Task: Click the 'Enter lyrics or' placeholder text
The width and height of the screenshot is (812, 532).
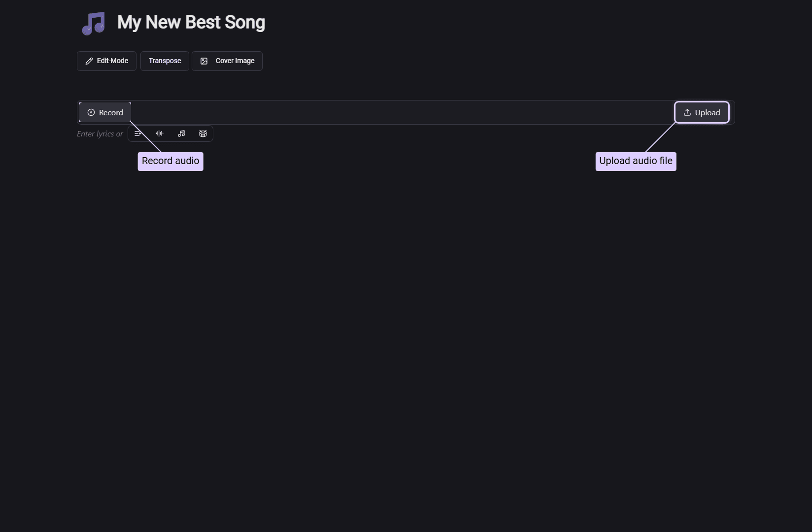Action: point(100,134)
